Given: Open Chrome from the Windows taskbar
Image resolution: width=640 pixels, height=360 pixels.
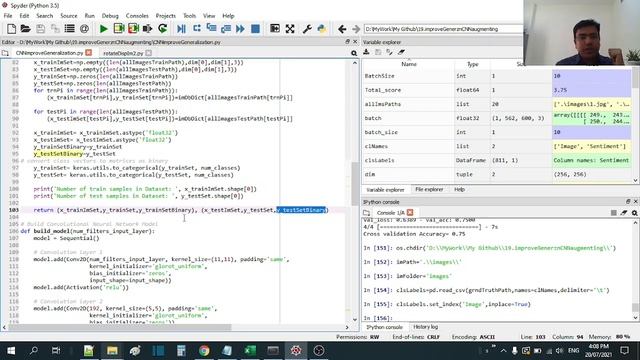Looking at the screenshot, I should (204, 350).
